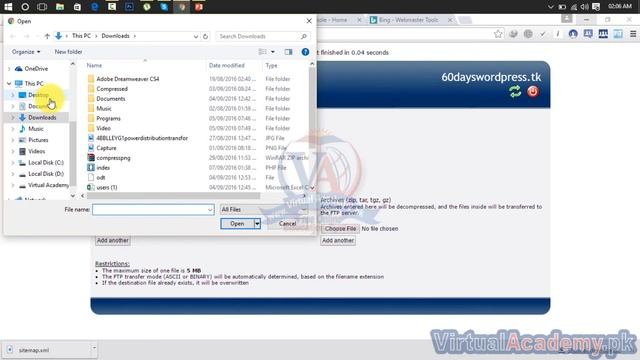Open Task View on taskbar
640x360 pixels.
[42, 7]
